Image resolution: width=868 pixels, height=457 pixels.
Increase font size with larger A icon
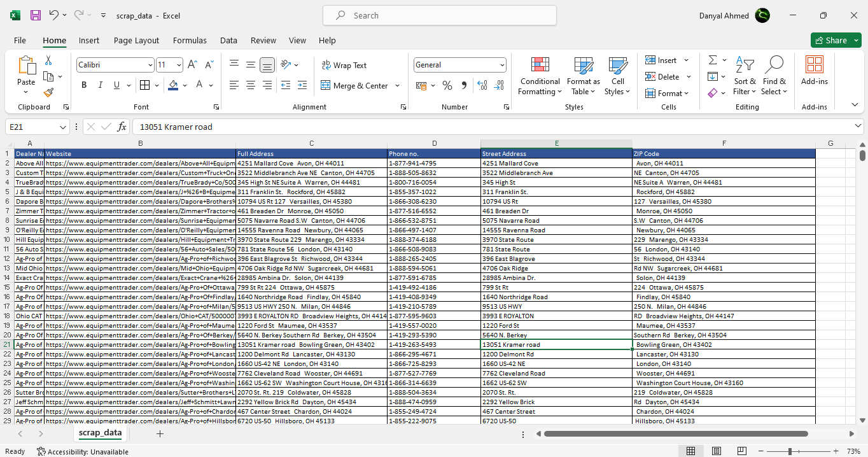tap(193, 65)
